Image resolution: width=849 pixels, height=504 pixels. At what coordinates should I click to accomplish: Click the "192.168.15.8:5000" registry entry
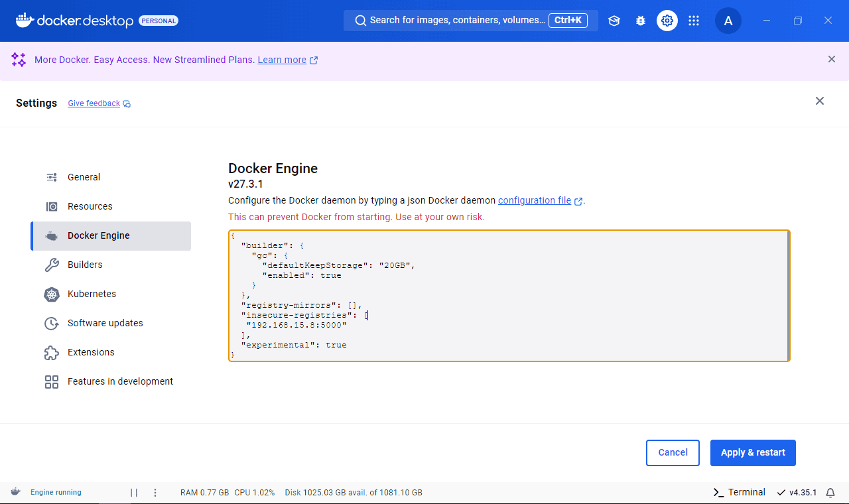[x=296, y=325]
